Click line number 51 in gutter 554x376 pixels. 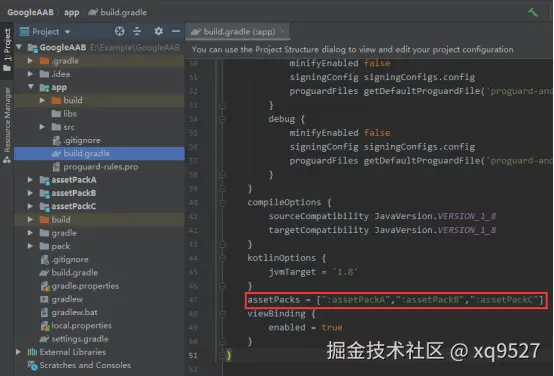[x=193, y=355]
